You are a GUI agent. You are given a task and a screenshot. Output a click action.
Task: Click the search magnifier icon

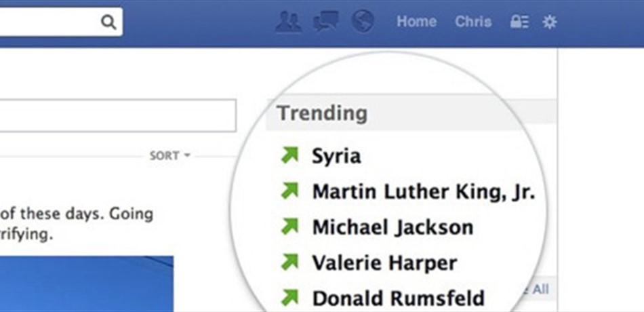108,22
